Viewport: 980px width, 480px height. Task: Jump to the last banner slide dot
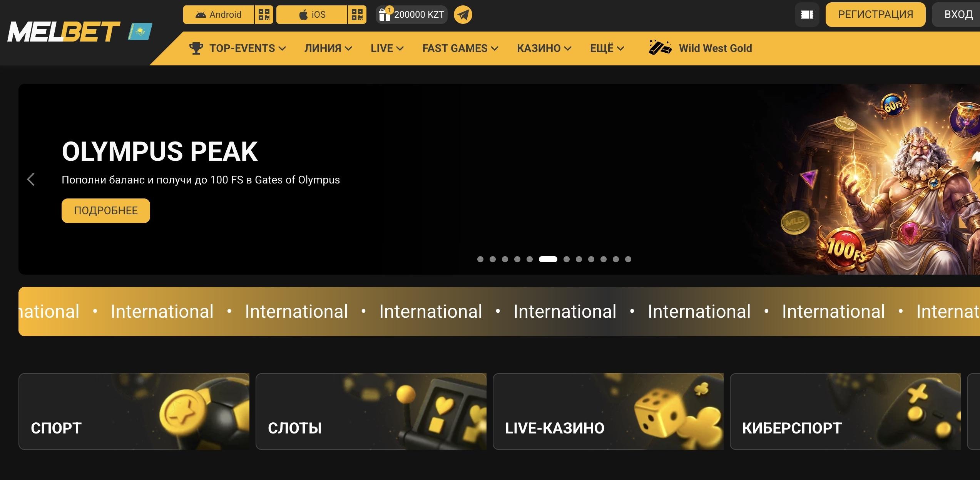[628, 259]
